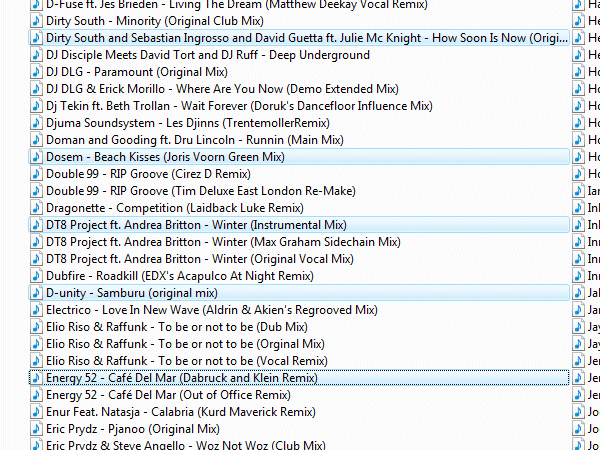Select DT8 Project Winter (Original Vocal Mix)

point(200,259)
